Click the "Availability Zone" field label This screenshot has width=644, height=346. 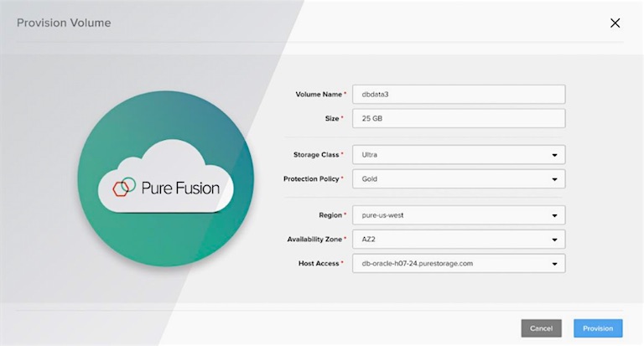tap(314, 240)
